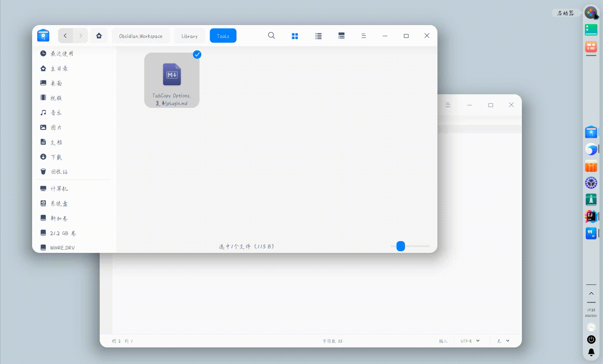Click the 字符数 55 character count

pos(333,341)
